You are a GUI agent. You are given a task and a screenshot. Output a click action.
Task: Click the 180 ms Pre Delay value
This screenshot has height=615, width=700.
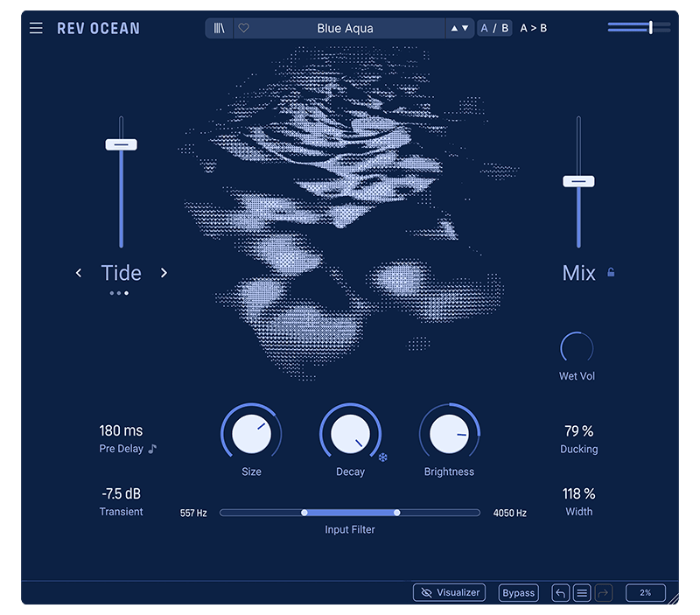(x=121, y=430)
